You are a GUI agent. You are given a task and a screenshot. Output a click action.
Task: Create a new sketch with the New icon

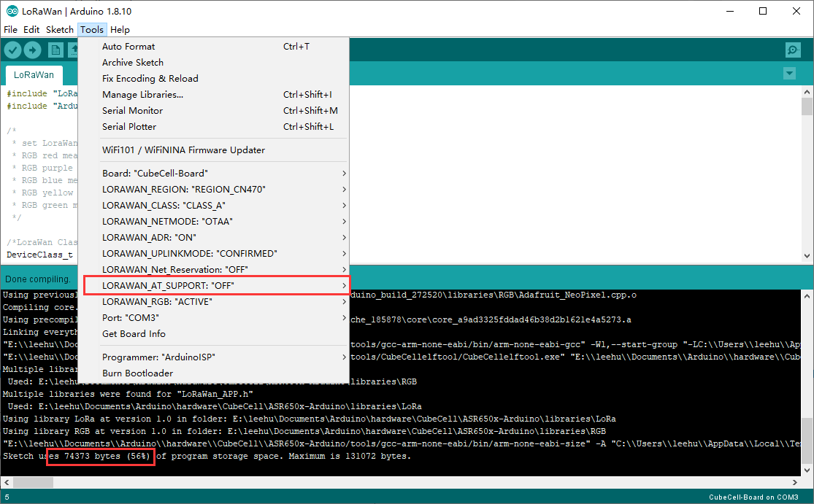coord(55,50)
